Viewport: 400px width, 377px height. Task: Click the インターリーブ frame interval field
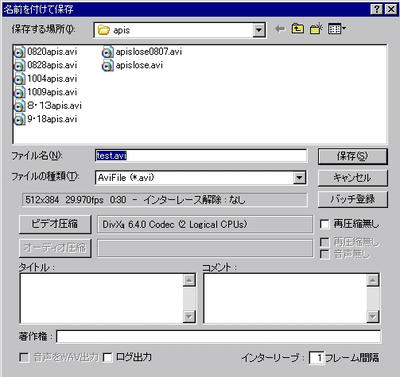tap(316, 358)
